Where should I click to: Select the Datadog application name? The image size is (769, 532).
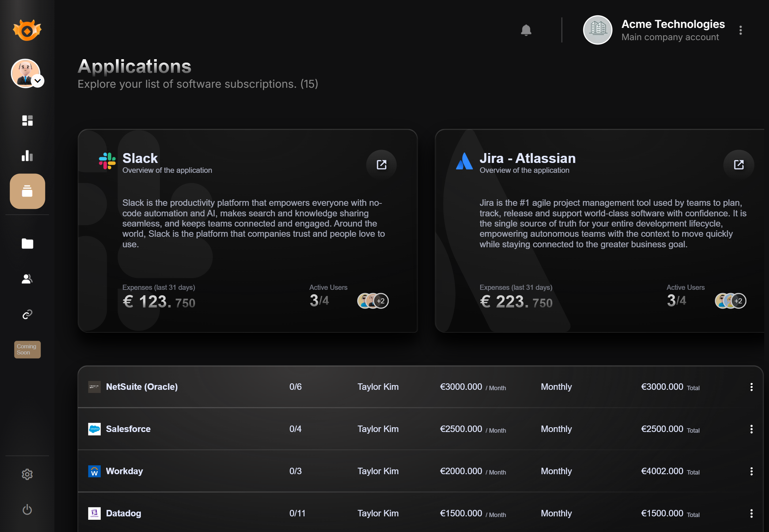124,513
